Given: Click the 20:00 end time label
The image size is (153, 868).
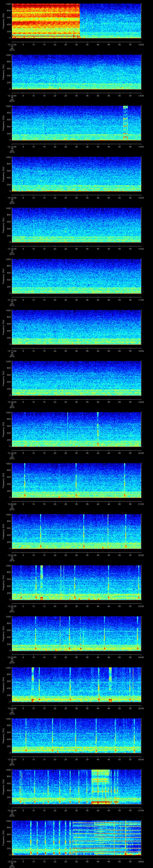Looking at the screenshot, I should click(141, 453).
